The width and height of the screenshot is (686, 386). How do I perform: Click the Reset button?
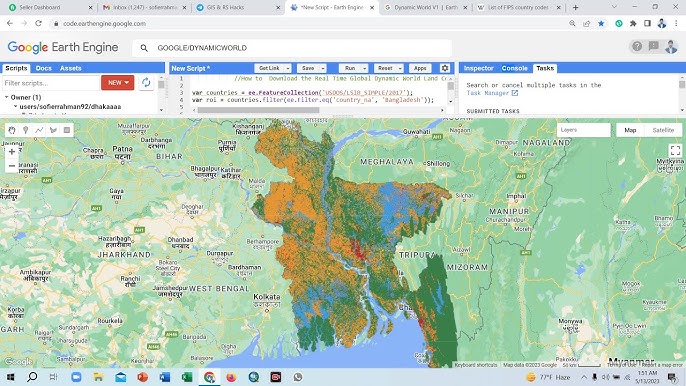pyautogui.click(x=385, y=68)
